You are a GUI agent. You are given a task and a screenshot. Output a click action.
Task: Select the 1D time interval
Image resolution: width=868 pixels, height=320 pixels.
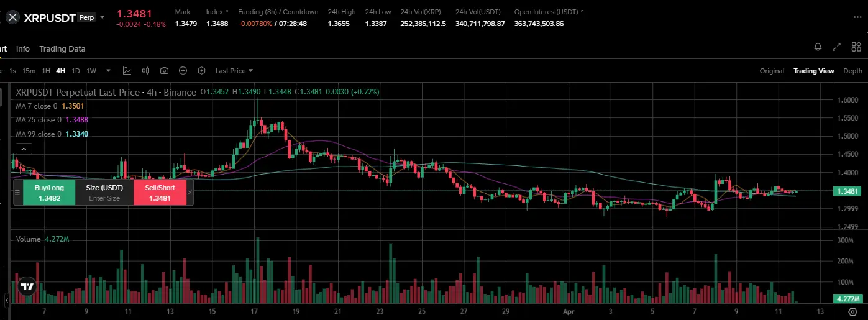(x=76, y=71)
